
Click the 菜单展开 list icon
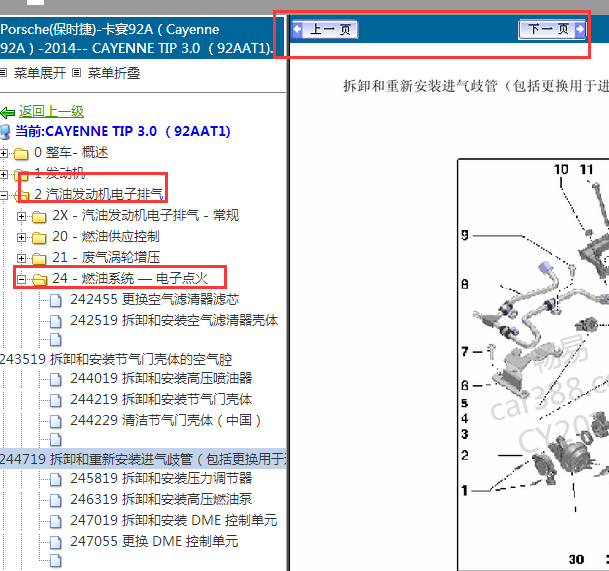pyautogui.click(x=3, y=73)
